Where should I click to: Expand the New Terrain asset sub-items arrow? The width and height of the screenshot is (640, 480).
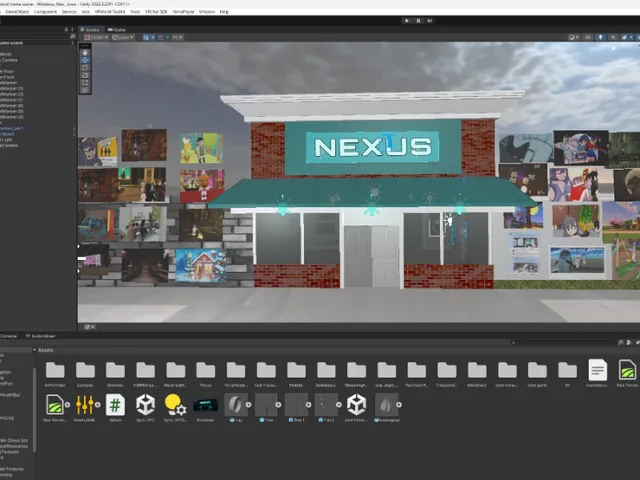point(67,404)
